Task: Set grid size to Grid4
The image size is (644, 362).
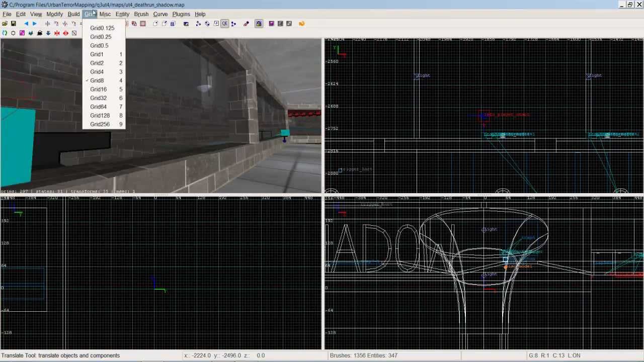Action: click(104, 72)
